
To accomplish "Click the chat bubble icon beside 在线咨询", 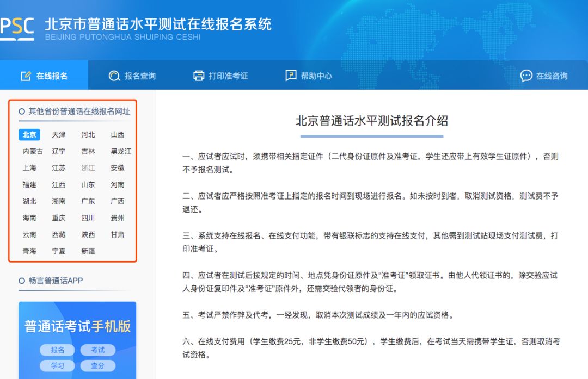I will coord(526,76).
